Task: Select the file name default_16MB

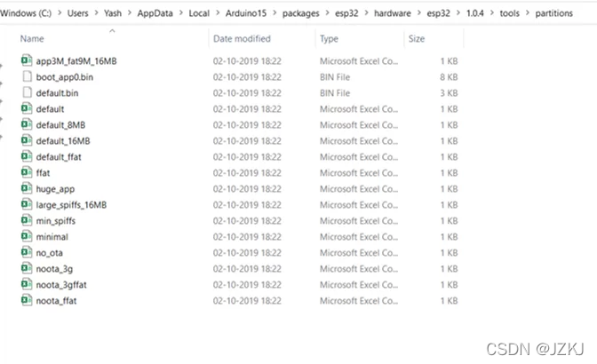Action: pyautogui.click(x=63, y=141)
